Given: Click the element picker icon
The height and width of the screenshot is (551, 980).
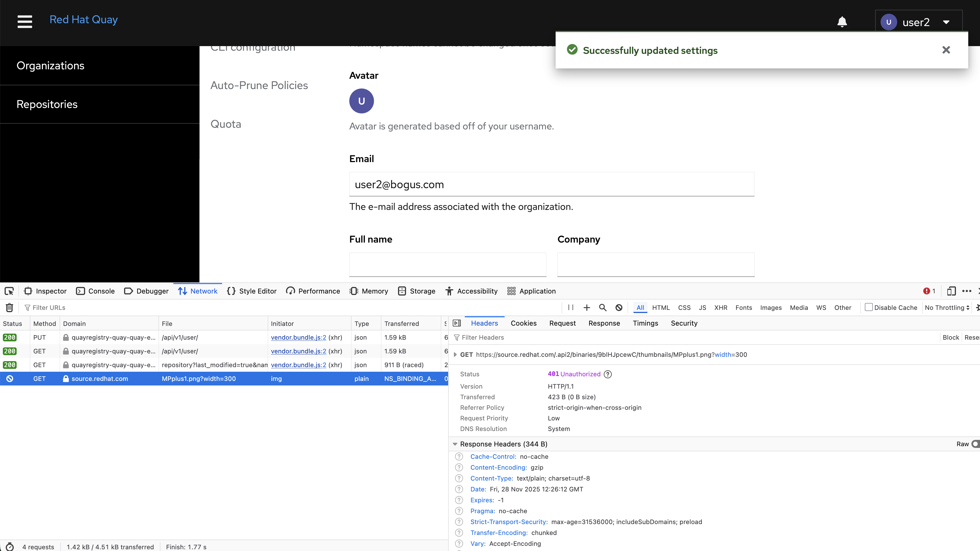Looking at the screenshot, I should click(x=9, y=291).
